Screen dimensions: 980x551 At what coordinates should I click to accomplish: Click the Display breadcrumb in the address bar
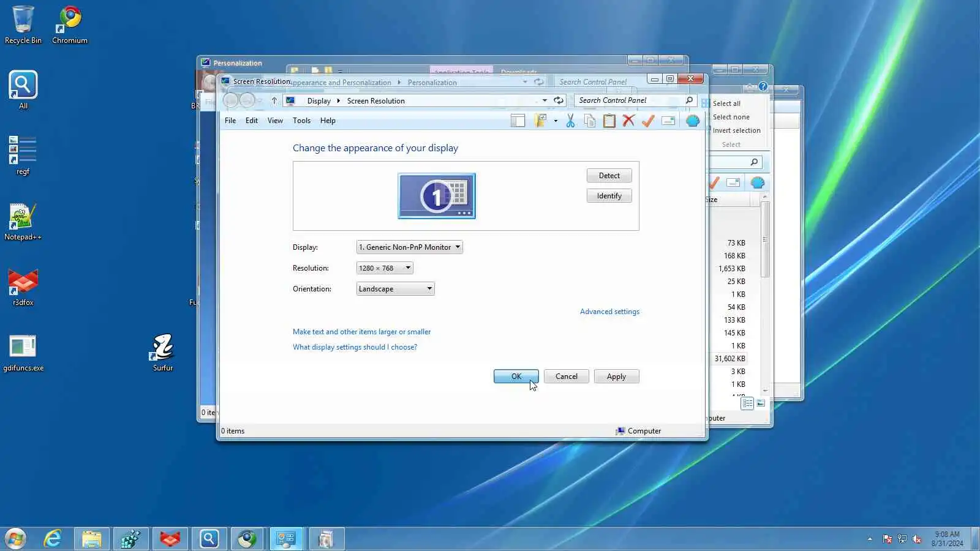click(318, 101)
